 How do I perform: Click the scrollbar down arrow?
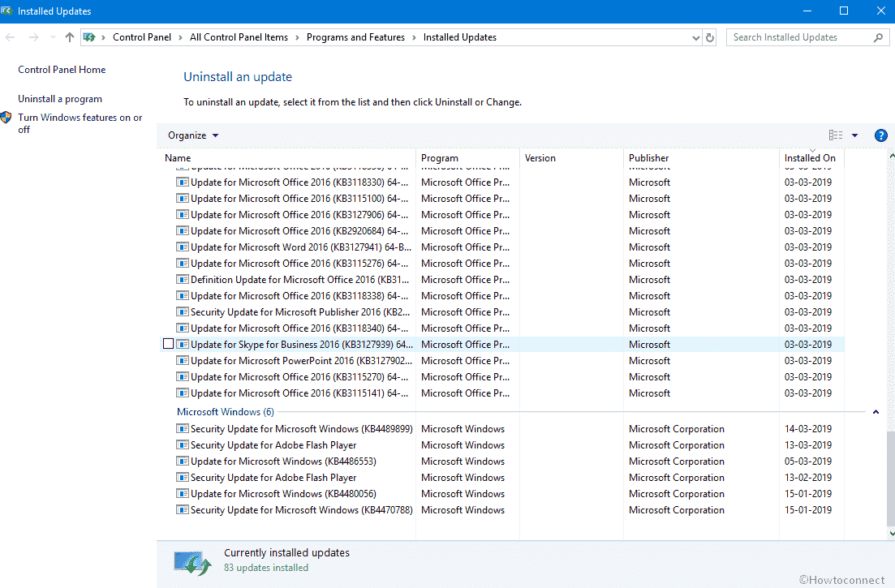tap(891, 534)
